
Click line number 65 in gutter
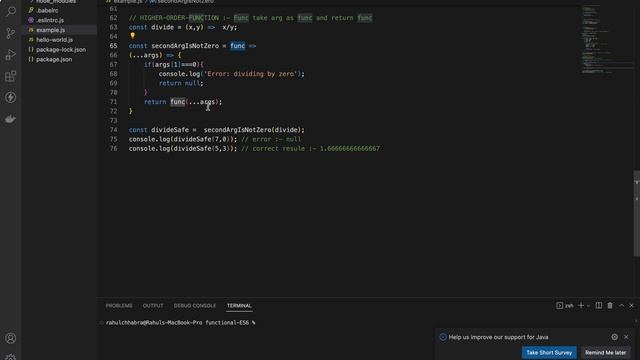[x=113, y=46]
